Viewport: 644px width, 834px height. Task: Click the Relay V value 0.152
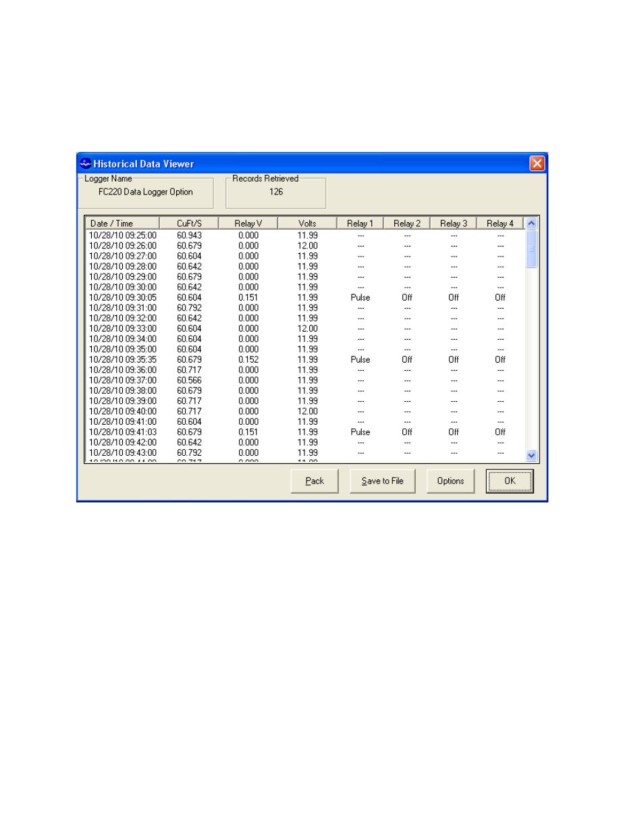click(x=248, y=360)
